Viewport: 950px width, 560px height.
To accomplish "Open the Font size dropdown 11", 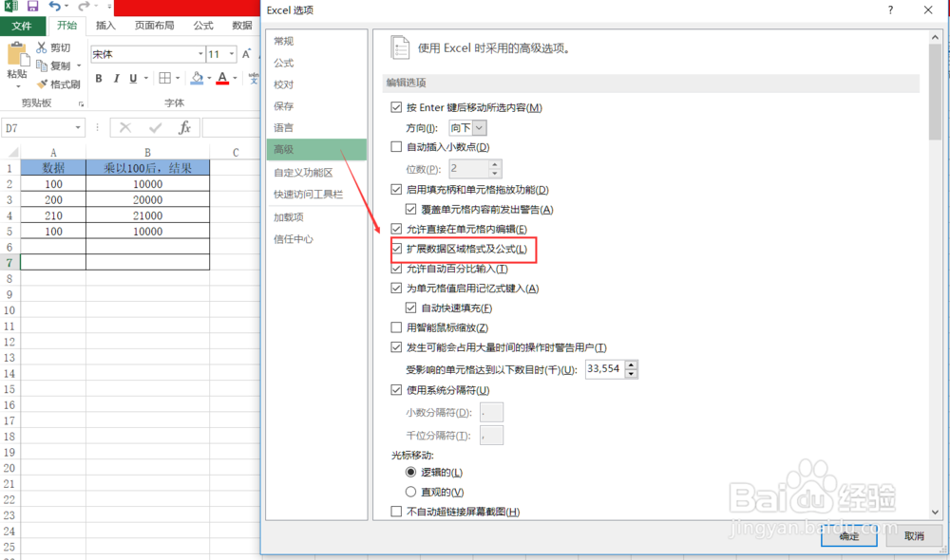I will click(232, 54).
